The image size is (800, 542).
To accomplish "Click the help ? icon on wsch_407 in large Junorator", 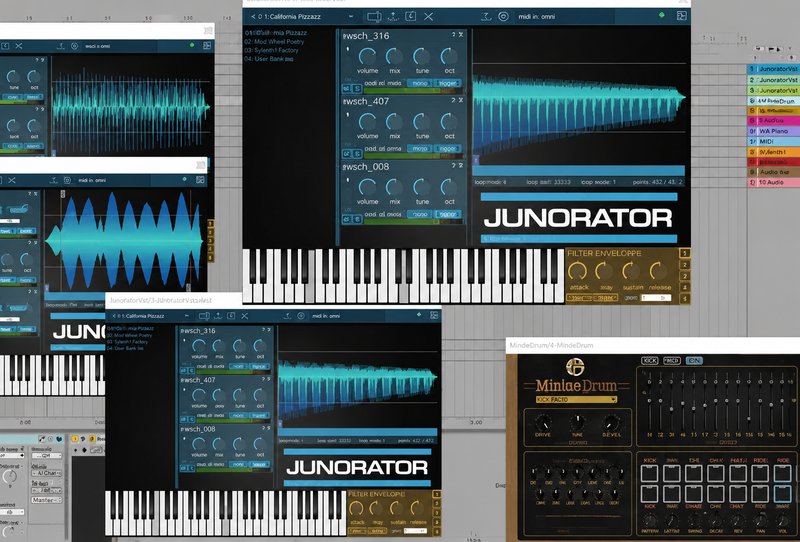I will [x=453, y=100].
